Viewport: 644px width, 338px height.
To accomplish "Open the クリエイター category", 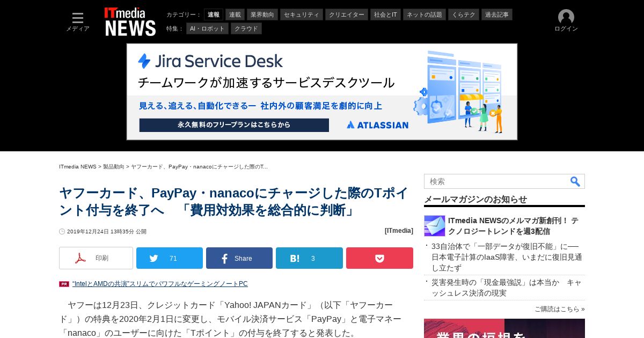I will tap(347, 14).
